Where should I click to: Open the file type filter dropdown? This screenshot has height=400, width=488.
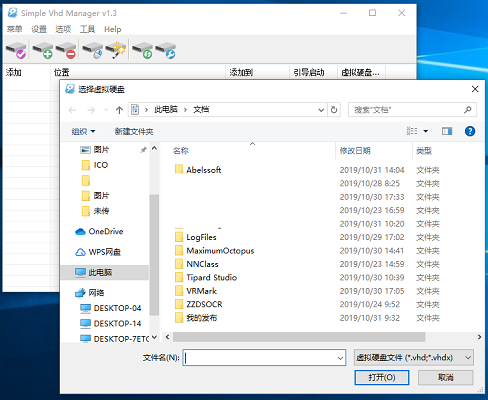(414, 358)
